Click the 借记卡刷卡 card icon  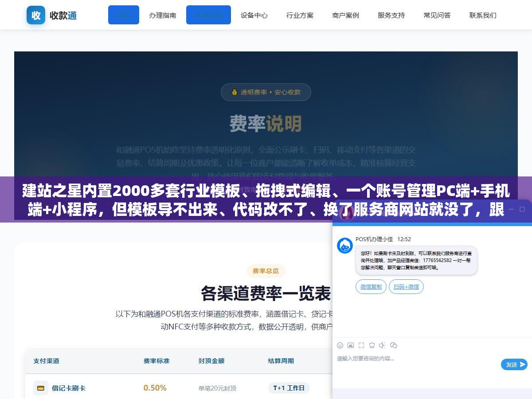coord(41,388)
